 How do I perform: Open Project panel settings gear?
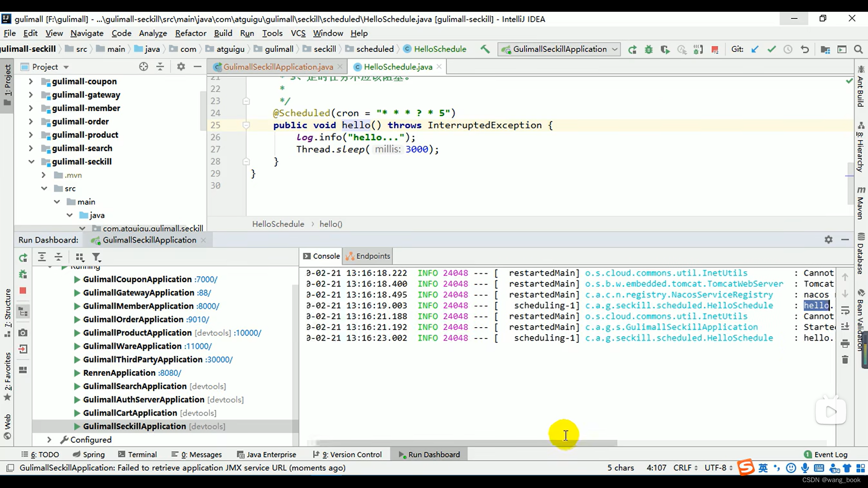point(181,67)
